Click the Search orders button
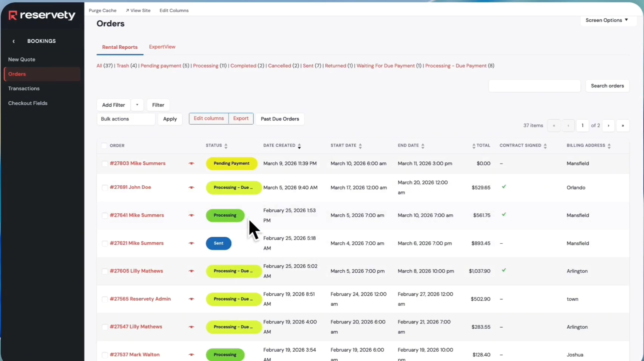The width and height of the screenshot is (644, 361). [x=607, y=86]
